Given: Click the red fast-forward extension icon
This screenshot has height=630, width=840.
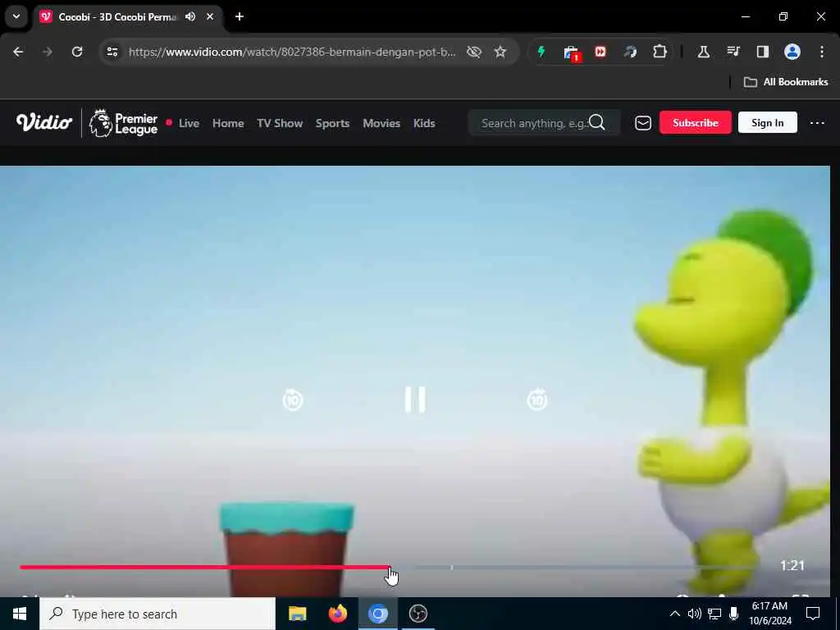Looking at the screenshot, I should (600, 52).
